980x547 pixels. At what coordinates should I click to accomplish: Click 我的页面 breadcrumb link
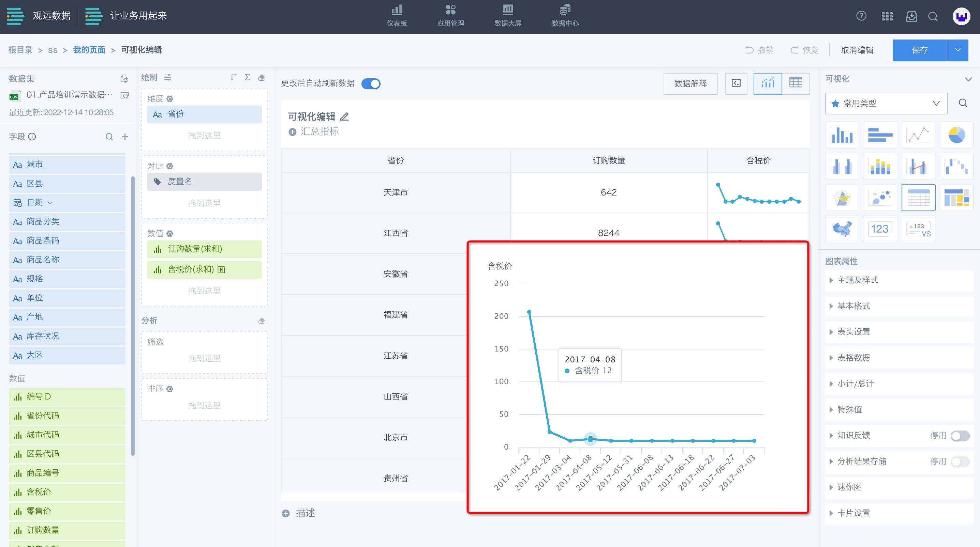(89, 50)
